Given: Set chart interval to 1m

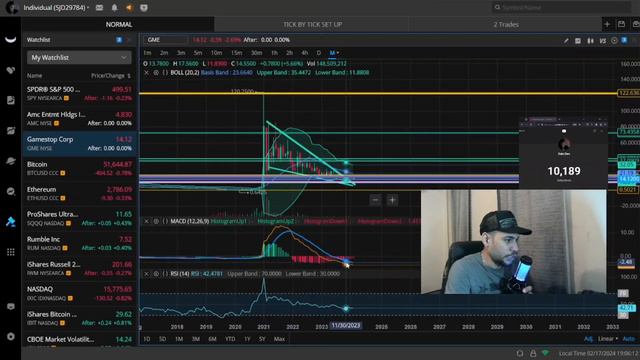Looking at the screenshot, I should [x=147, y=53].
